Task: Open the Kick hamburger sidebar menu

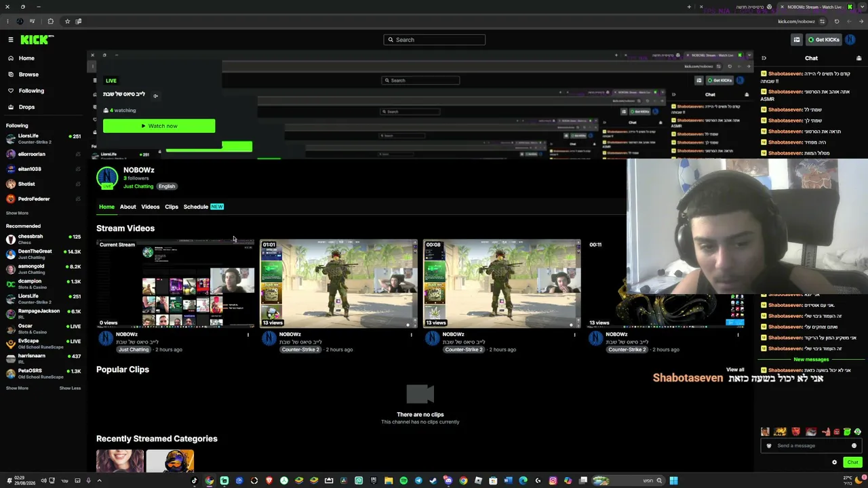Action: coord(11,39)
